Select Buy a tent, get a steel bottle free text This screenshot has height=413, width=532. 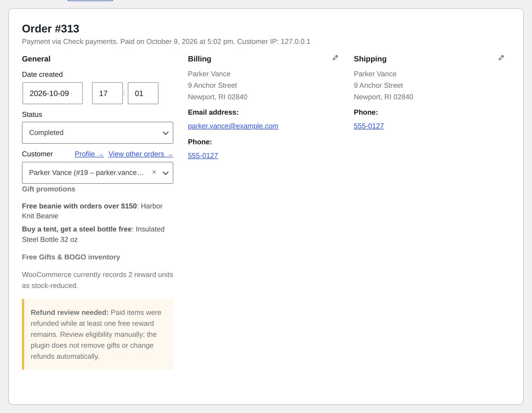[x=77, y=229]
